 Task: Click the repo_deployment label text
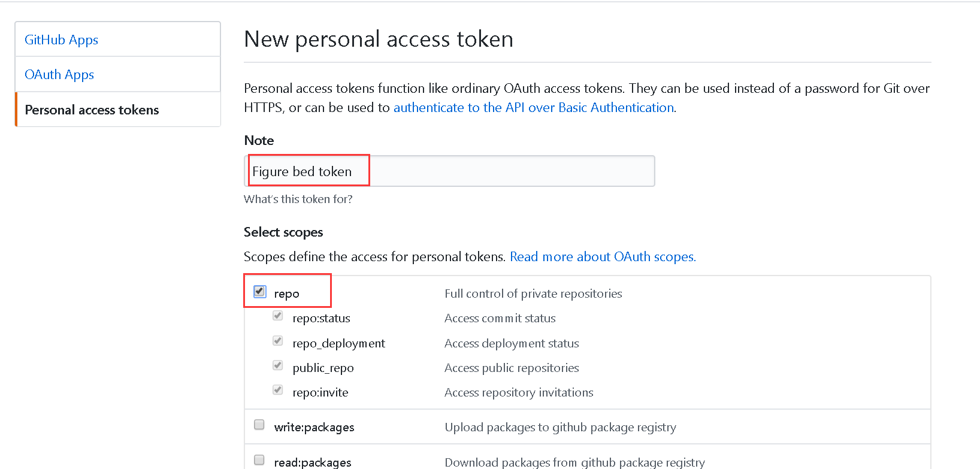pyautogui.click(x=338, y=343)
